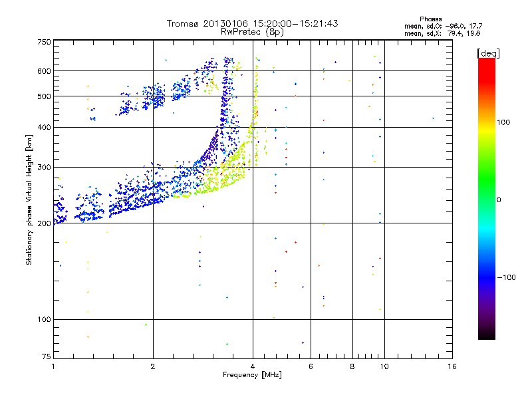
Task: Click the colorbar '0' tick label
Action: point(499,200)
